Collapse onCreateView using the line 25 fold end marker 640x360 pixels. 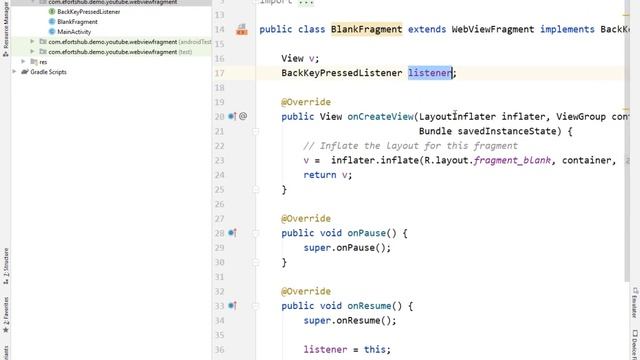256,189
